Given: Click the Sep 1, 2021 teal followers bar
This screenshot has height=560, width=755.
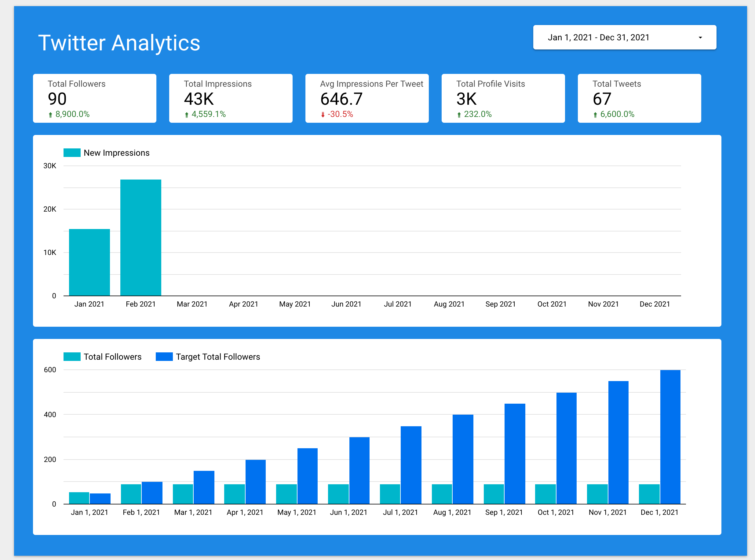Looking at the screenshot, I should (x=494, y=494).
